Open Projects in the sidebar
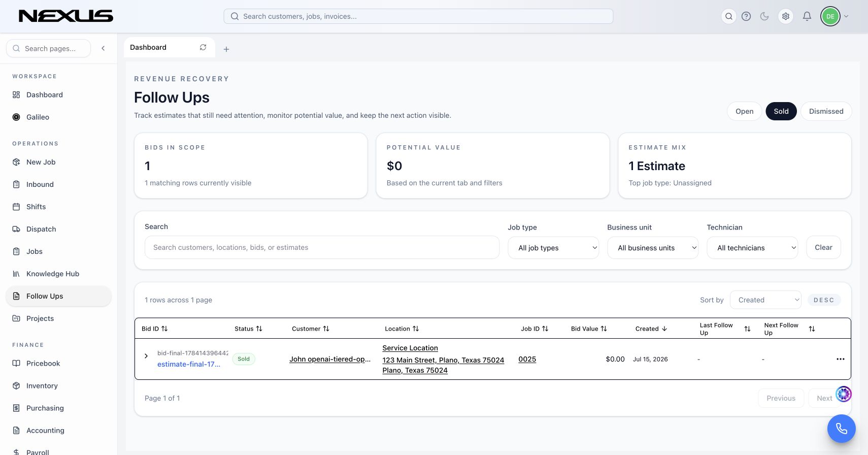 point(58,318)
